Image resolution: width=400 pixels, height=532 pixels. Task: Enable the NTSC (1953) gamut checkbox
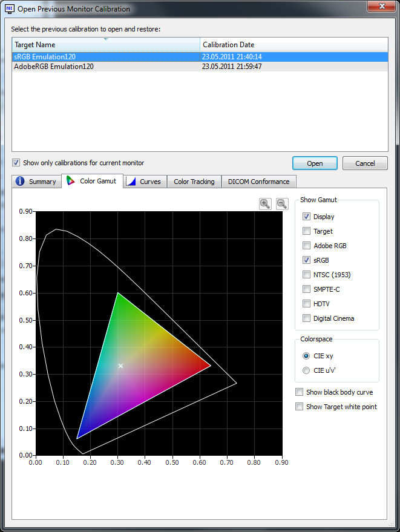coord(307,275)
